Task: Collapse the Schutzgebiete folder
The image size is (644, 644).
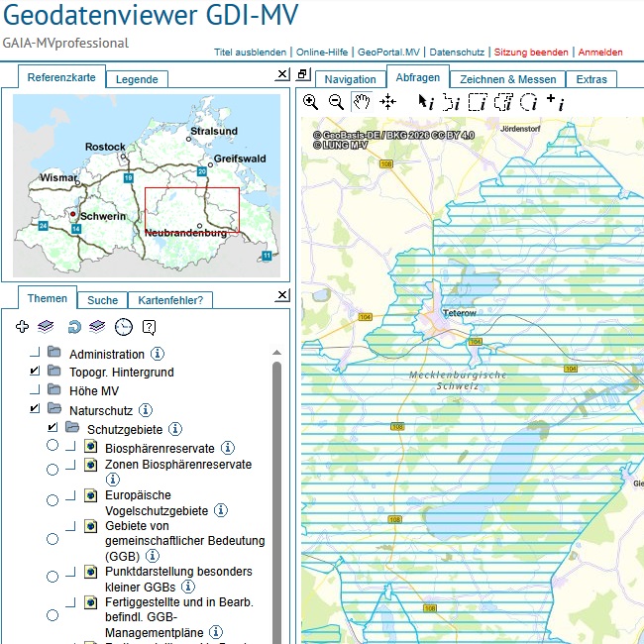Action: pyautogui.click(x=72, y=427)
